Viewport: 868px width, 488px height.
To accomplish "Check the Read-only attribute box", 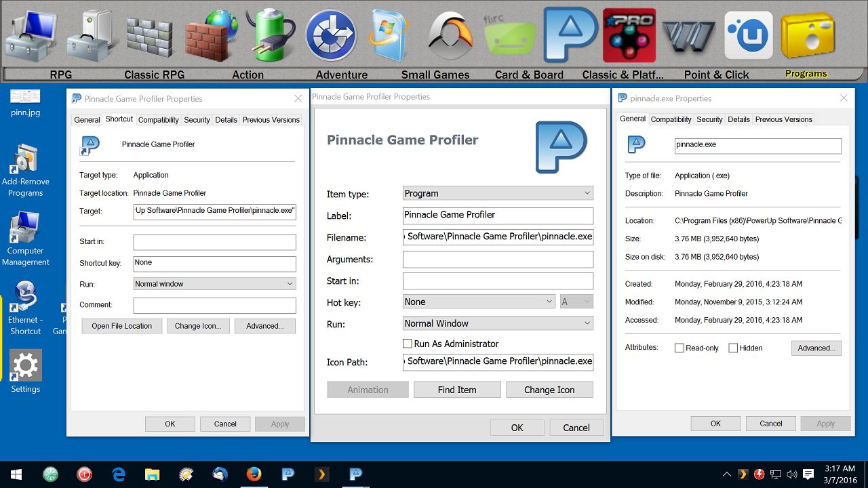I will tap(679, 348).
